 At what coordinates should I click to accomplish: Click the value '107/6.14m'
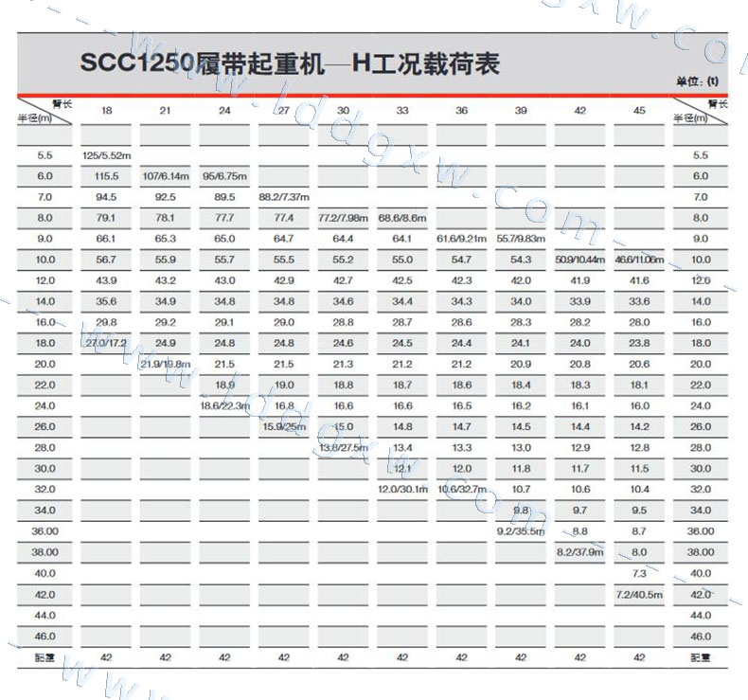[166, 176]
